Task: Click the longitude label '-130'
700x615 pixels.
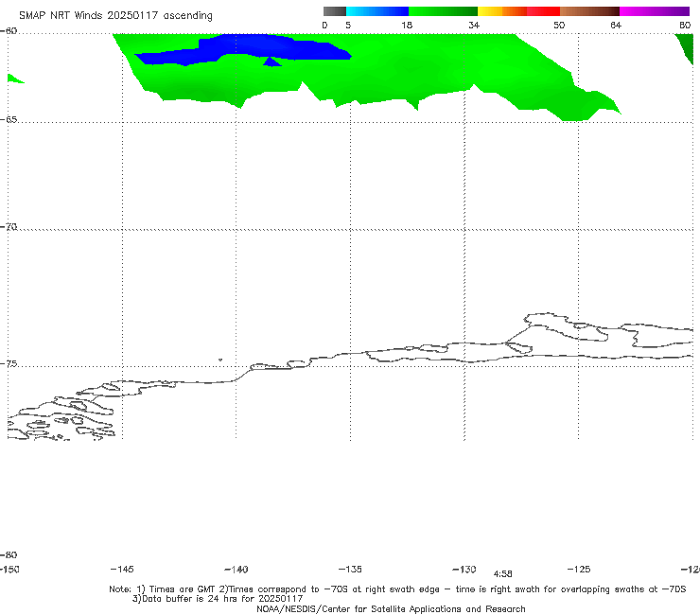Action: tap(464, 569)
